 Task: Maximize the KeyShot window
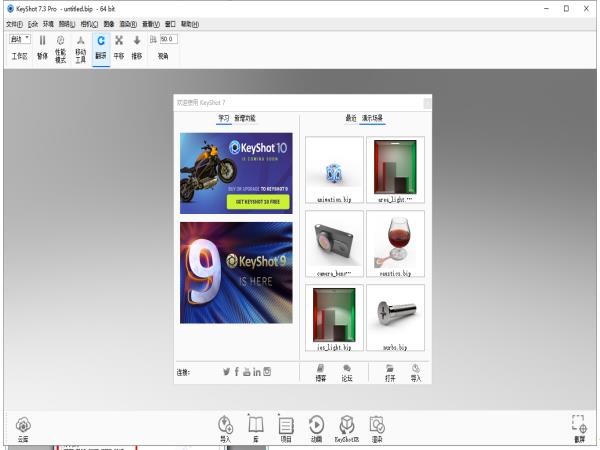pos(566,8)
